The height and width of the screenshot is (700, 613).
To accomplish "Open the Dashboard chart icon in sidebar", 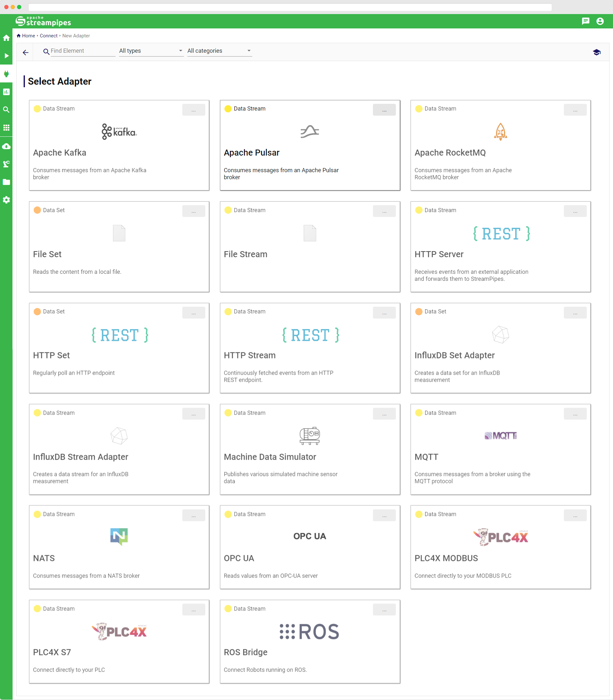I will (6, 92).
